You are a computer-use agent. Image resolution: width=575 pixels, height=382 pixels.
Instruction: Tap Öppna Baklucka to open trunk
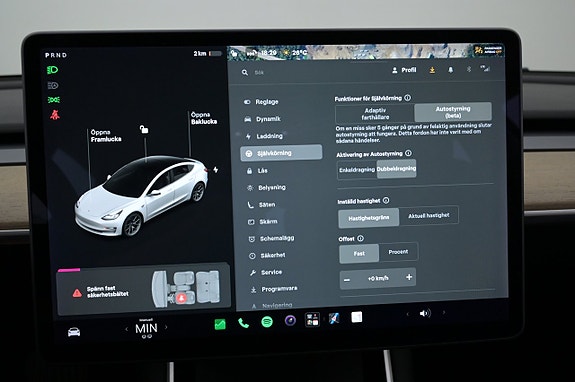pyautogui.click(x=204, y=118)
